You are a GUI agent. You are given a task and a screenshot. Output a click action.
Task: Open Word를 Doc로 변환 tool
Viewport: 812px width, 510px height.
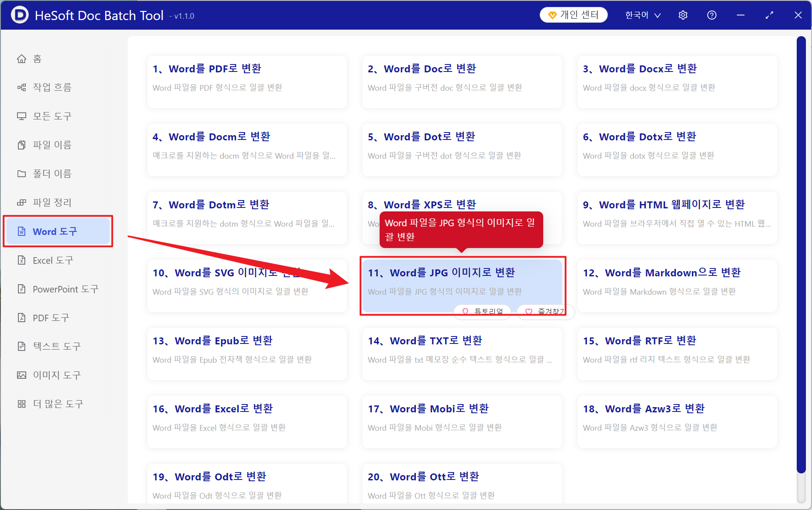pos(462,82)
